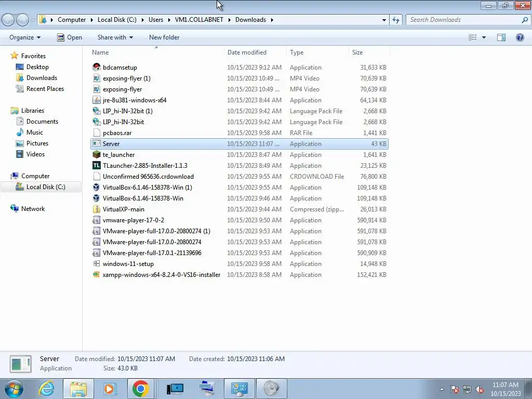532x399 pixels.
Task: Click the muted volume tray icon
Action: click(480, 390)
